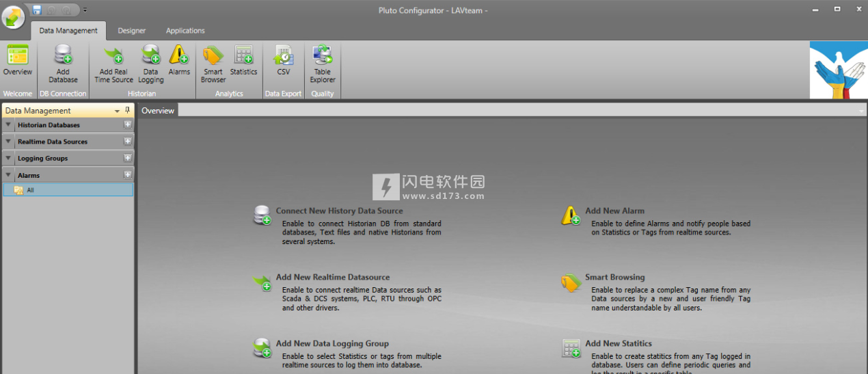Click the plus icon for Realtime Data Sources
Viewport: 868px width, 374px height.
click(x=127, y=141)
